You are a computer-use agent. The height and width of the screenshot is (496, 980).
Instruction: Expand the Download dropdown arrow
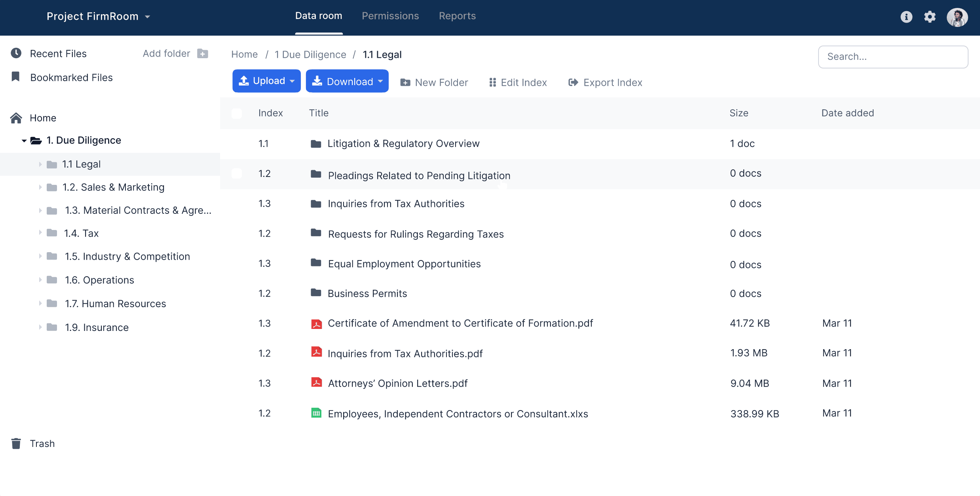[380, 82]
